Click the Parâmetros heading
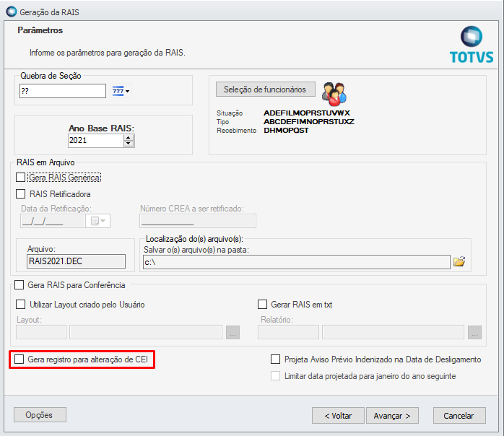504x436 pixels. tap(40, 30)
